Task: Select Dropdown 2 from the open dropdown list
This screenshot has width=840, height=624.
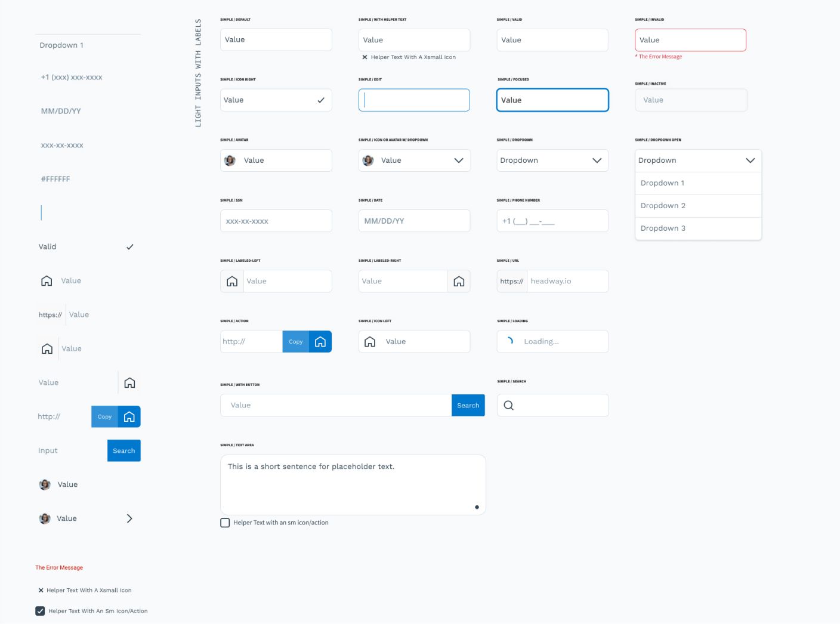Action: coord(663,205)
